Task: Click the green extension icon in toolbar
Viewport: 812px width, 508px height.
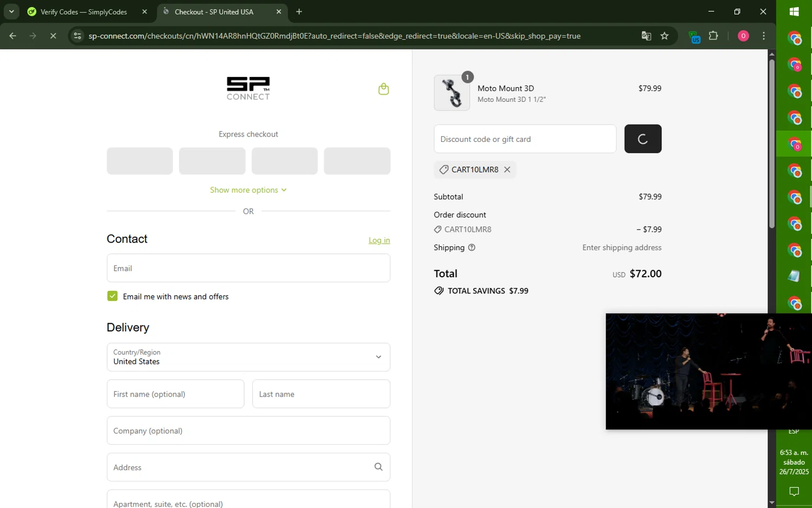Action: pyautogui.click(x=694, y=37)
